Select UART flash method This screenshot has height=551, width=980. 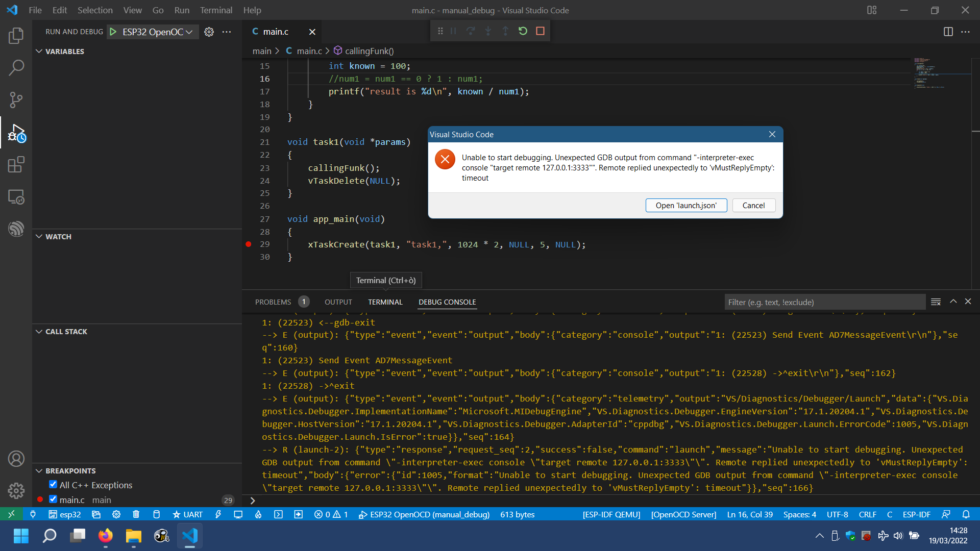click(187, 514)
